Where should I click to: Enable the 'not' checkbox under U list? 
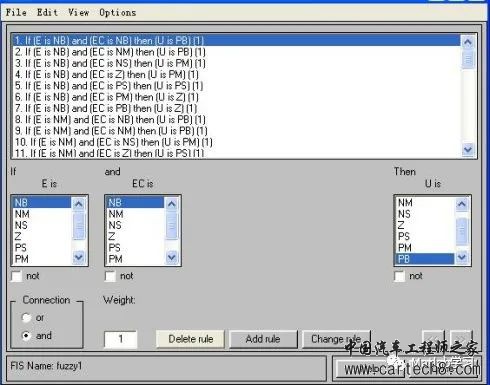point(399,276)
